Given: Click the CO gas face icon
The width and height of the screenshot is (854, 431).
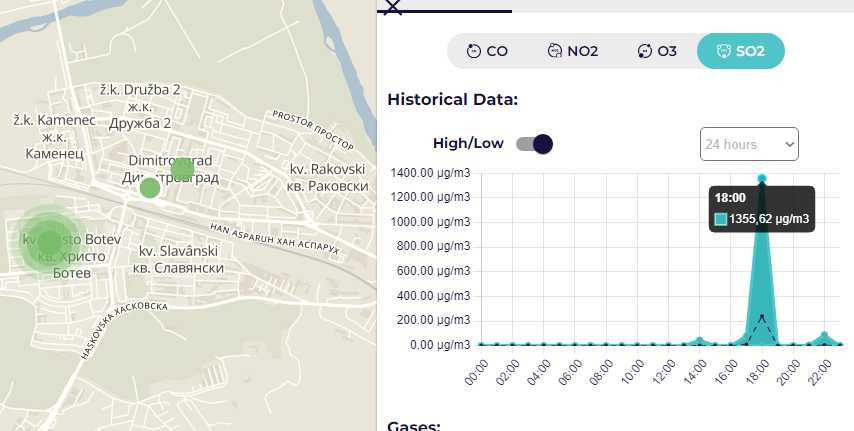Looking at the screenshot, I should pos(474,51).
